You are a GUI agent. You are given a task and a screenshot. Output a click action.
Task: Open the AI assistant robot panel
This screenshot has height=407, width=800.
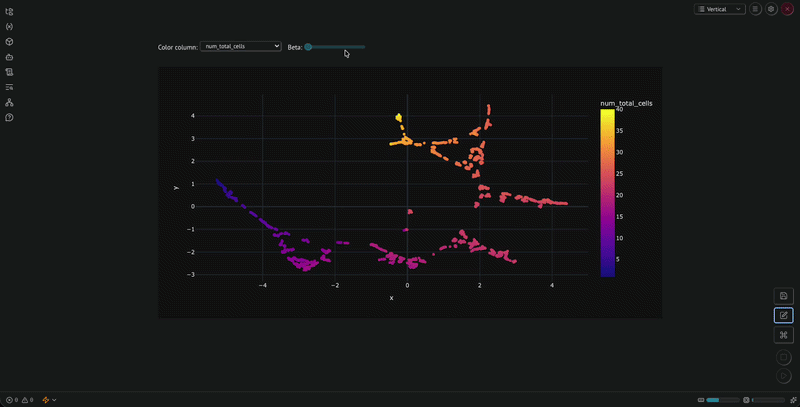pos(9,57)
